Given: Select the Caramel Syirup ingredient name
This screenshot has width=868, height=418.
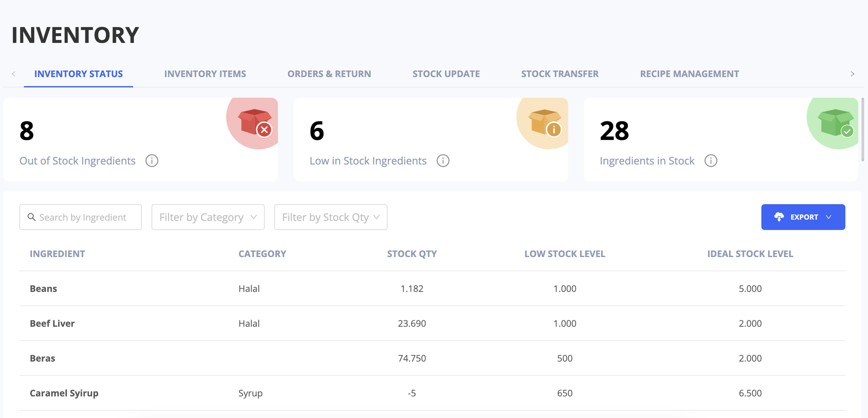Looking at the screenshot, I should pyautogui.click(x=64, y=393).
